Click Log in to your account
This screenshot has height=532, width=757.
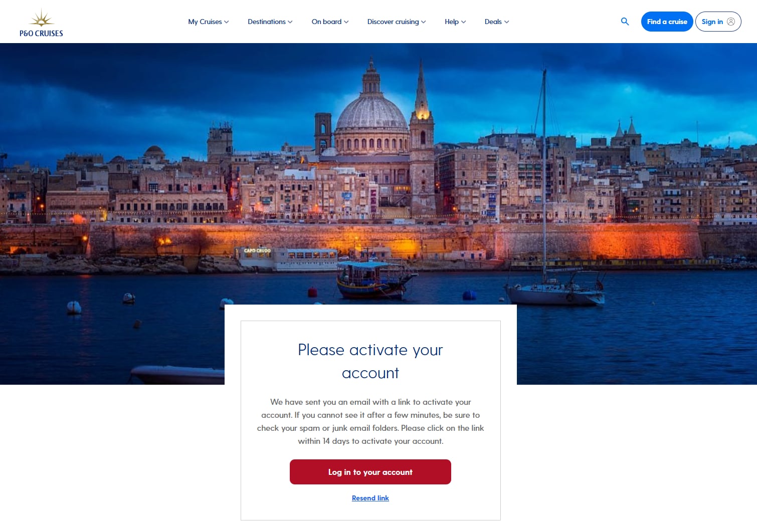pos(370,472)
